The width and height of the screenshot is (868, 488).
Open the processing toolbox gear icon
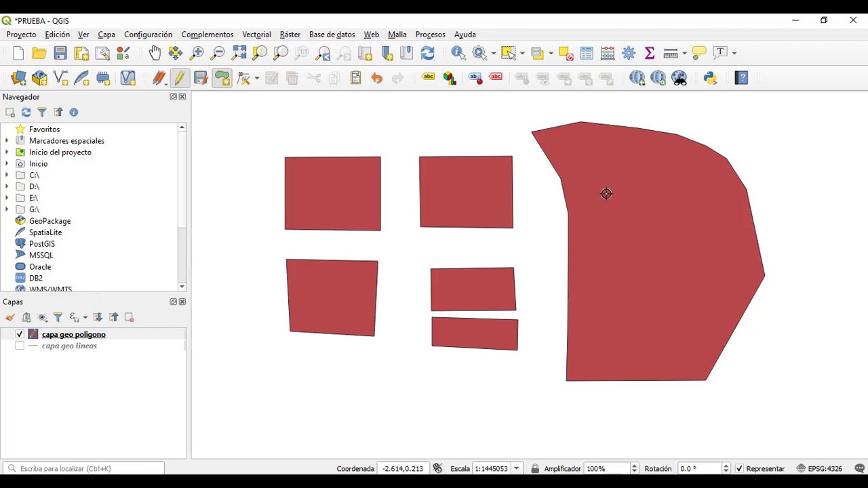click(629, 53)
